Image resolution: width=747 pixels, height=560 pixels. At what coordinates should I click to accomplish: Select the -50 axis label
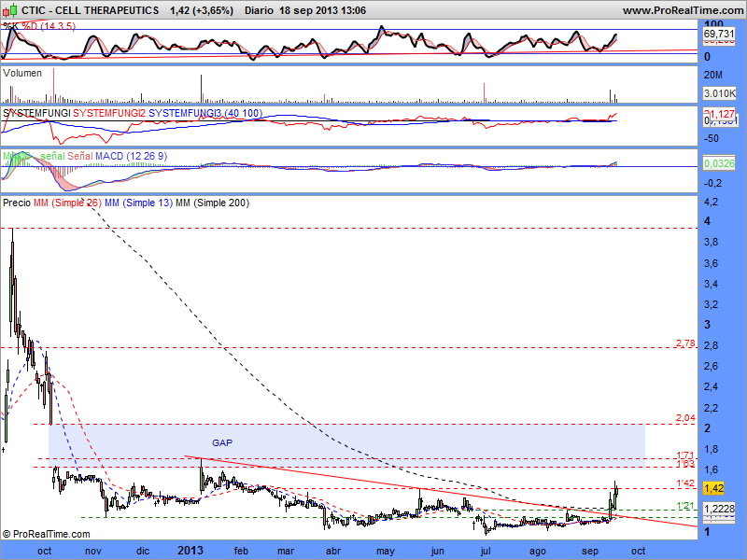coord(712,138)
